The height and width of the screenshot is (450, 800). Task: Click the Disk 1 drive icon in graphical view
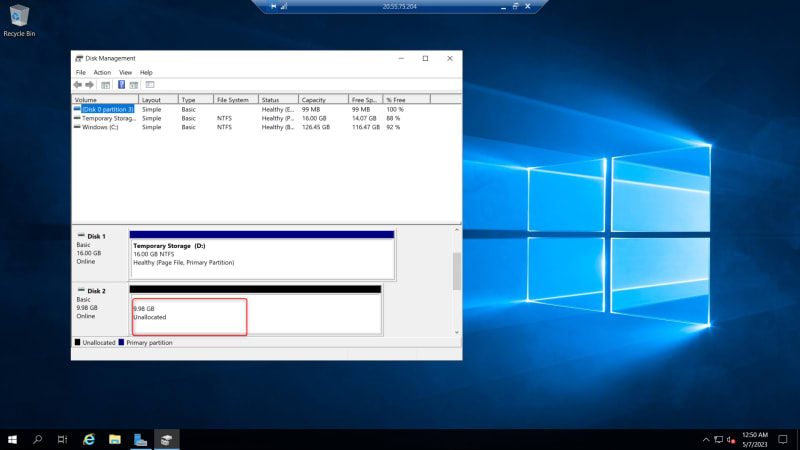tap(81, 235)
